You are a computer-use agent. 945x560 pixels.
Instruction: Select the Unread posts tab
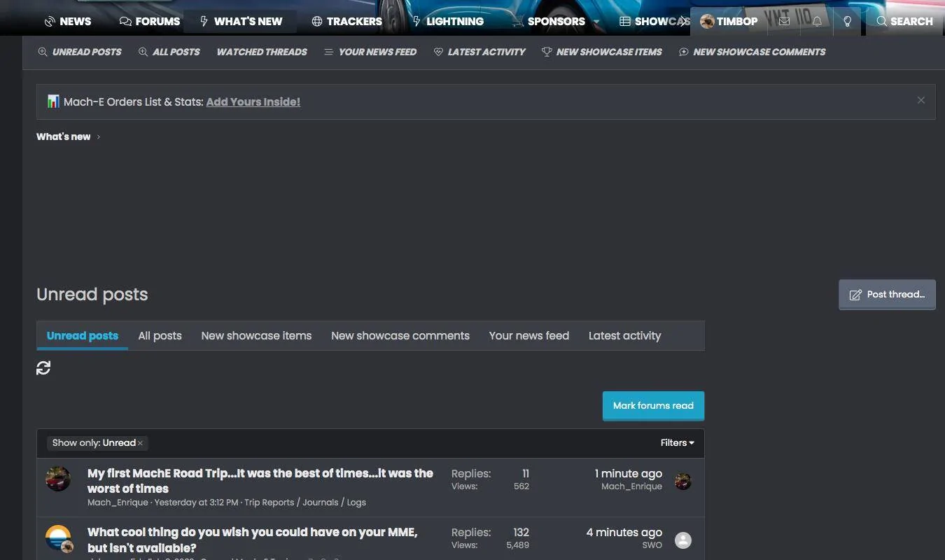point(83,336)
